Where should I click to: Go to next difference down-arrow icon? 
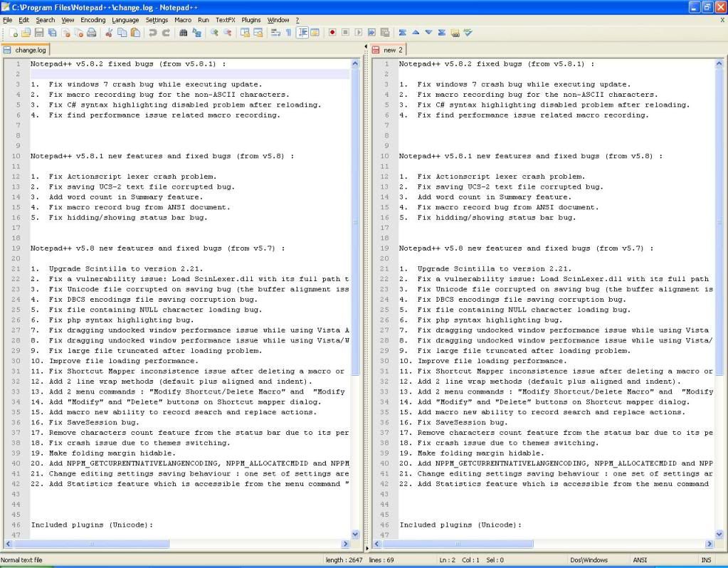(428, 33)
